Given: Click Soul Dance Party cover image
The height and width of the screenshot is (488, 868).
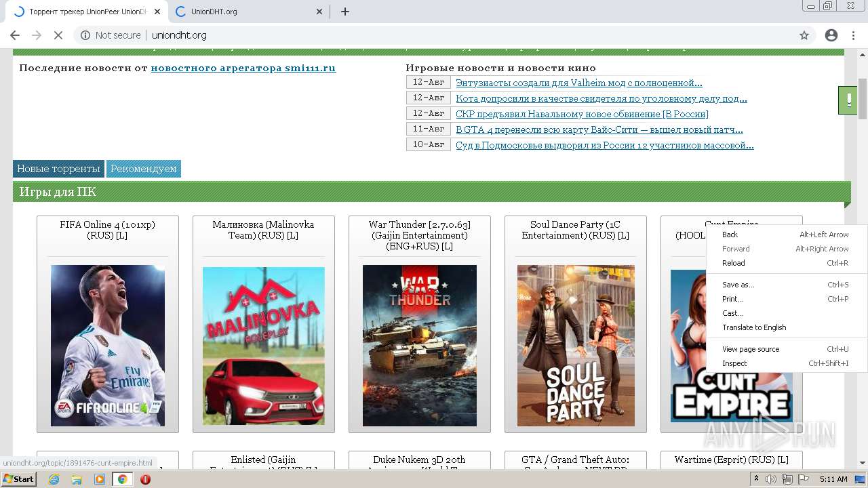Looking at the screenshot, I should (x=576, y=346).
